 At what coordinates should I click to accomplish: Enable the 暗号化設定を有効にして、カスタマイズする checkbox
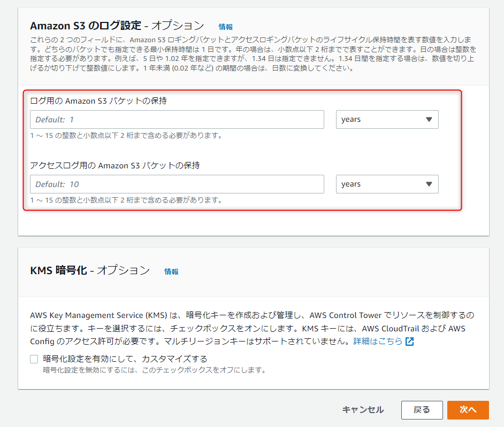click(x=34, y=359)
